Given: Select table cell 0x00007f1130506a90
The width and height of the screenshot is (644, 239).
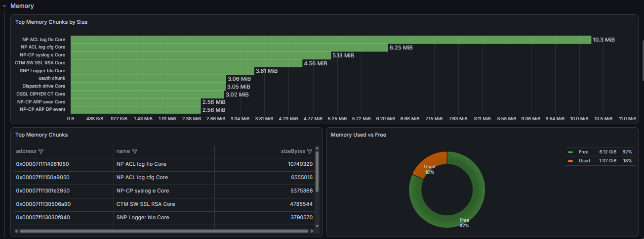Looking at the screenshot, I should coord(64,204).
